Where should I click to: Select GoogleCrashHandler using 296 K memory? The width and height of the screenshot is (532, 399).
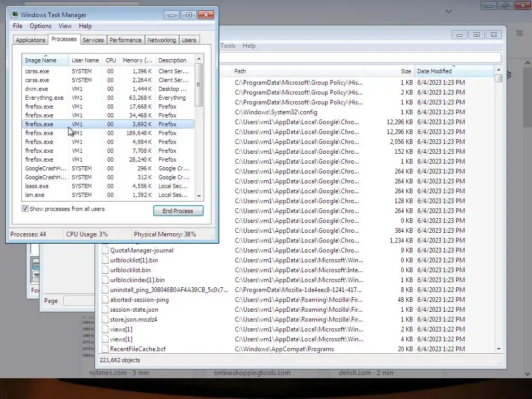(x=108, y=168)
